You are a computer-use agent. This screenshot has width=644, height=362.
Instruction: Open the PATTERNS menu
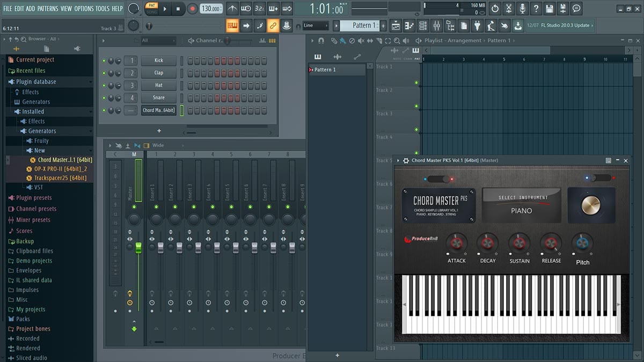[x=48, y=9]
